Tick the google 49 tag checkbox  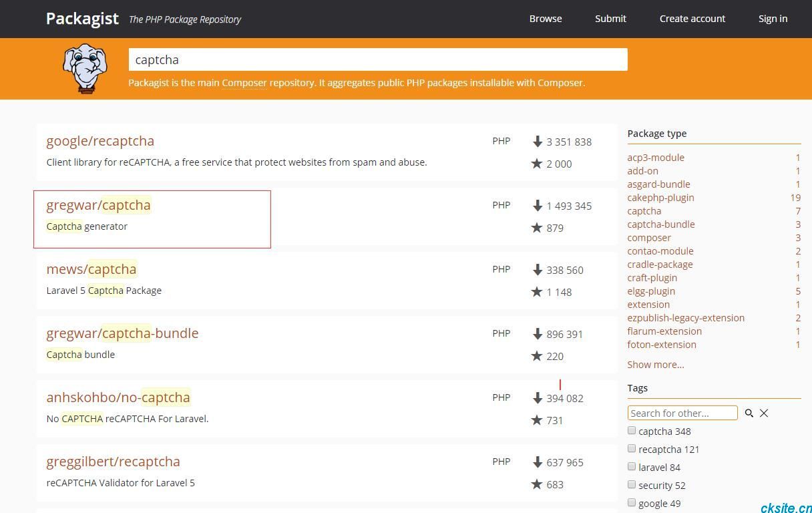[x=632, y=502]
